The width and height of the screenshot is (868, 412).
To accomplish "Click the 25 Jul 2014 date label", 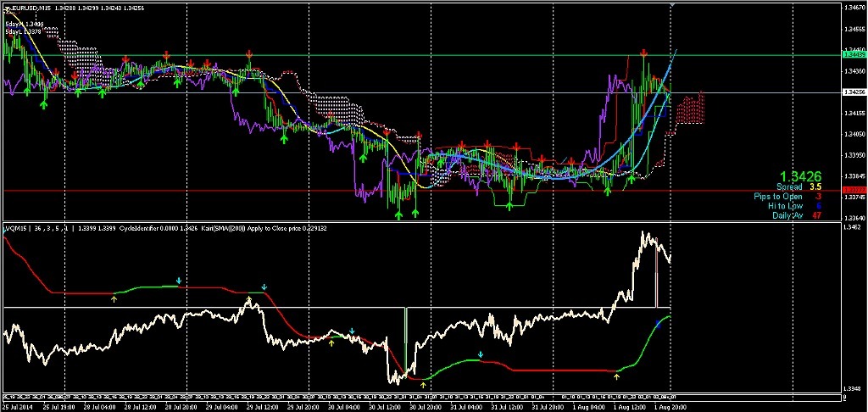I will point(16,406).
